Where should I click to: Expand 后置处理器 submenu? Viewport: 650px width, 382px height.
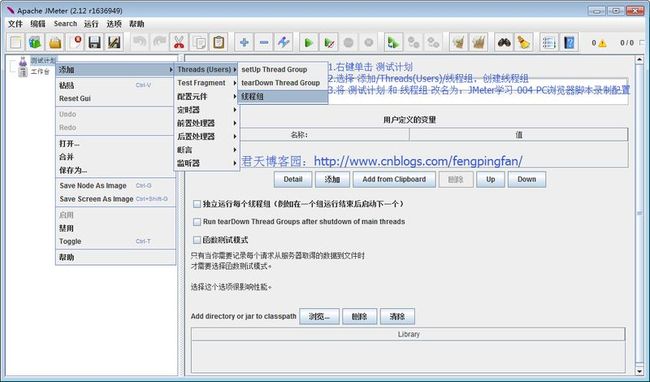click(x=207, y=136)
